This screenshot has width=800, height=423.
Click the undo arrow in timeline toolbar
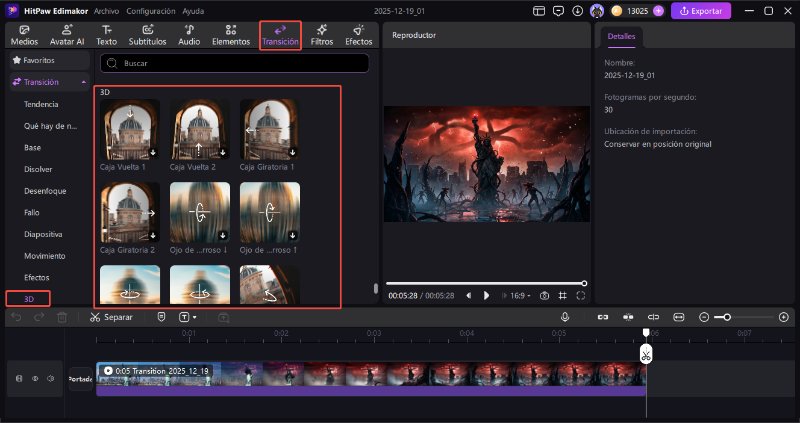click(16, 317)
